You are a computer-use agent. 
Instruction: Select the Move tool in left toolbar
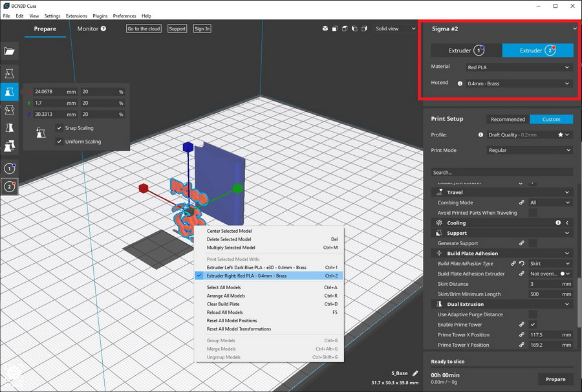coord(10,74)
